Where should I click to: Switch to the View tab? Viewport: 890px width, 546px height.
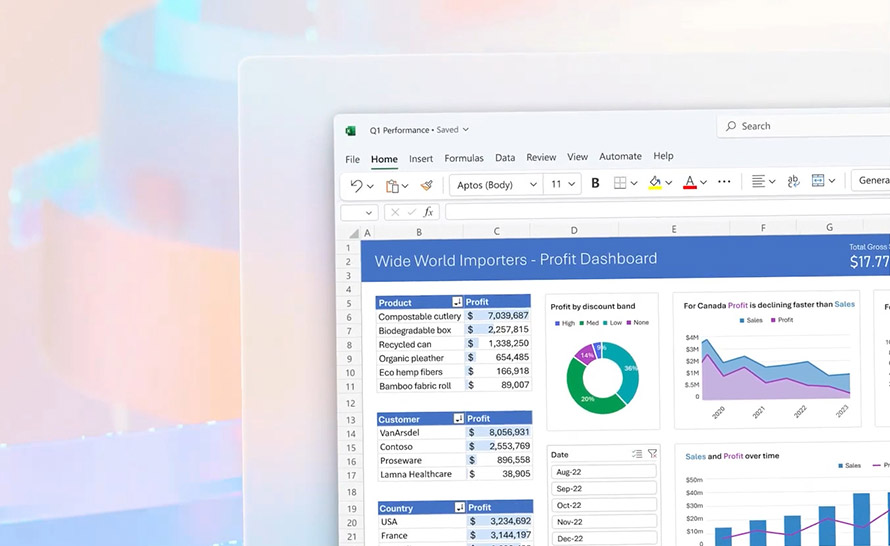577,157
